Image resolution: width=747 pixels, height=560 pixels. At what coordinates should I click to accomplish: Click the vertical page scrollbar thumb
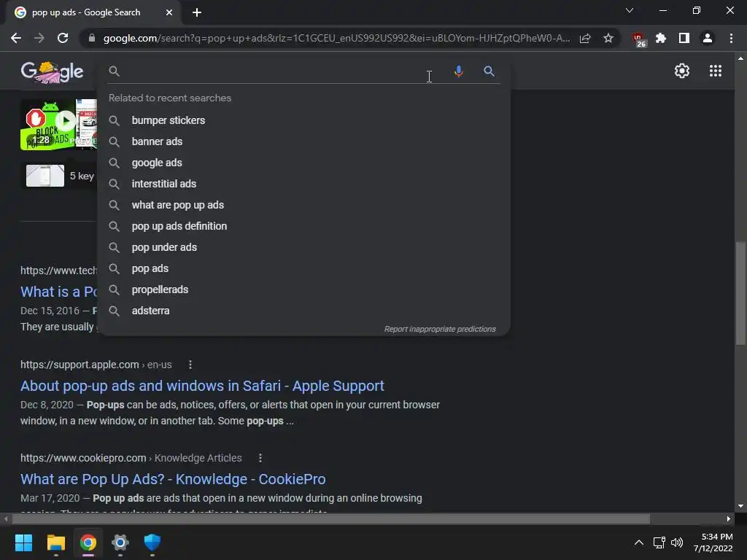pos(740,293)
